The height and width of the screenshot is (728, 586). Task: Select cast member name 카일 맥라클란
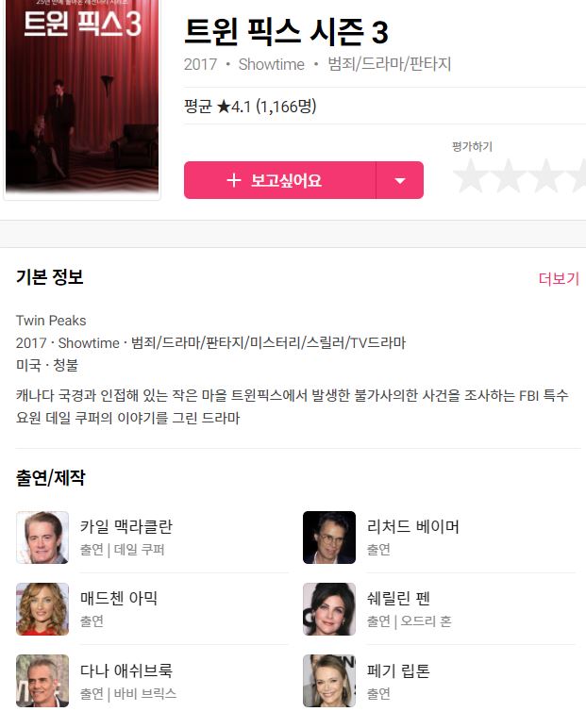click(126, 526)
